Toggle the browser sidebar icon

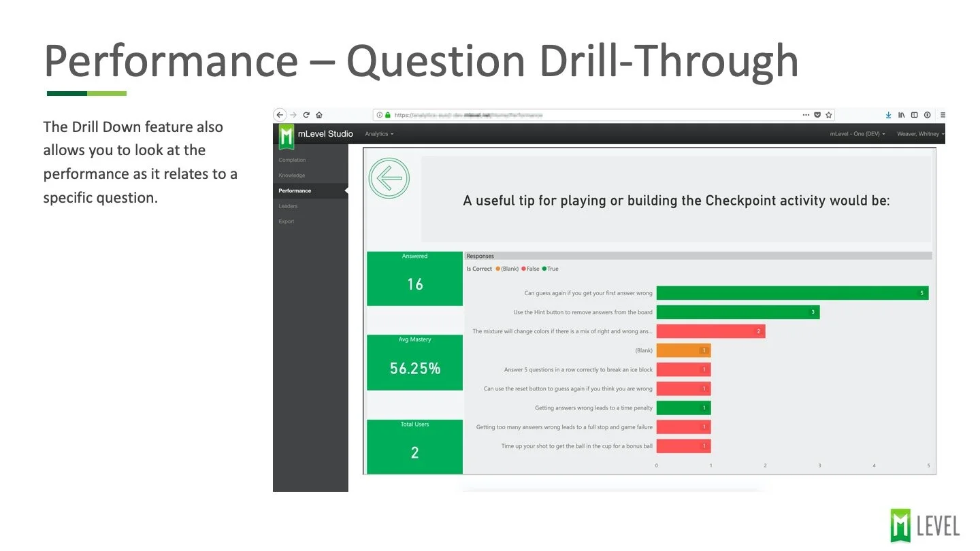915,115
